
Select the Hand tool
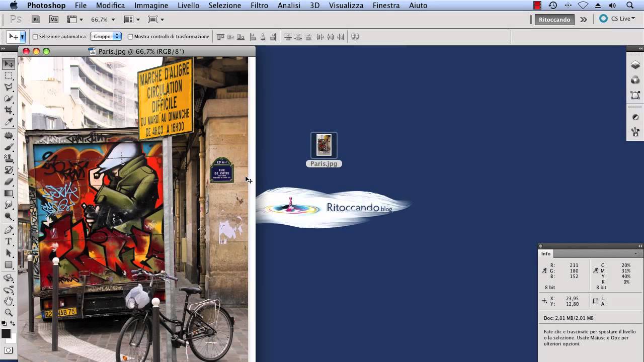point(9,302)
